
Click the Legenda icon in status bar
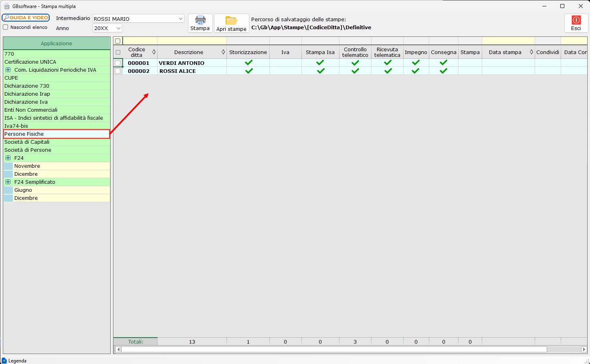point(4,360)
